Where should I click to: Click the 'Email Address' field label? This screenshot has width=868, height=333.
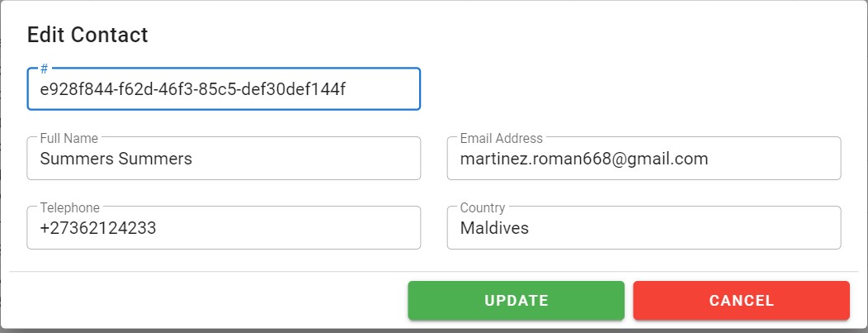coord(501,139)
